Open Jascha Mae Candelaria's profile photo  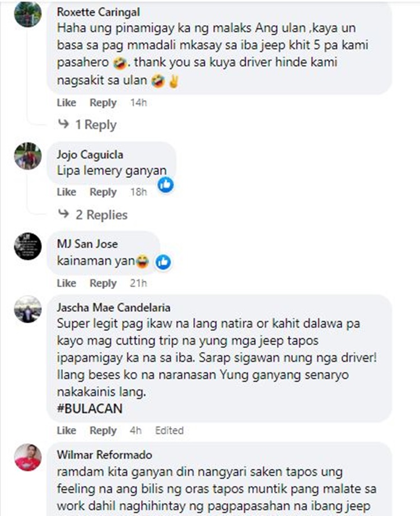pos(28,309)
